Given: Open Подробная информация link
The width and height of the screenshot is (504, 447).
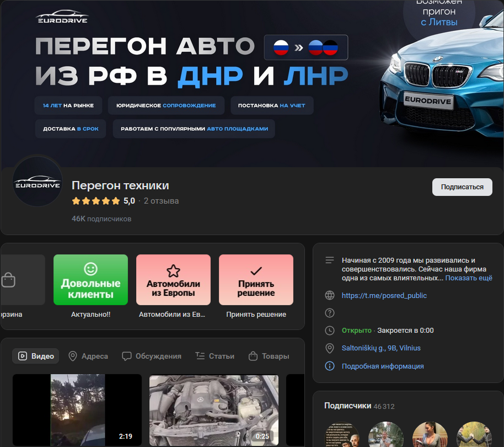Looking at the screenshot, I should (x=383, y=366).
